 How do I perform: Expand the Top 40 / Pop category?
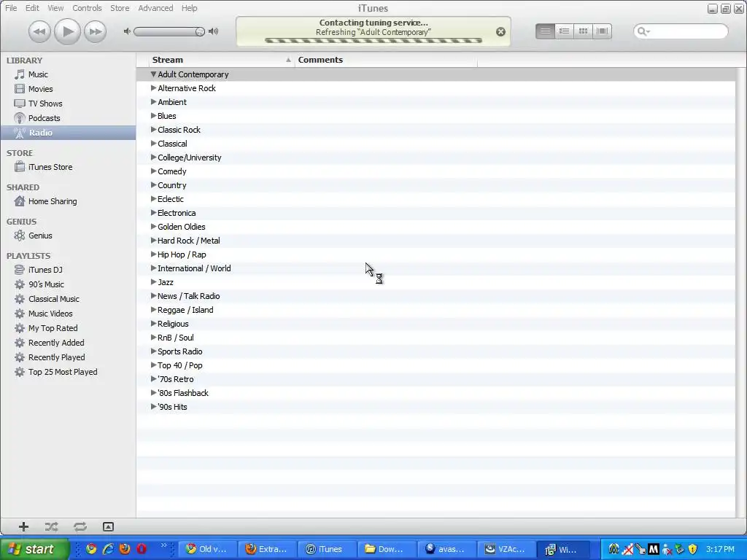[x=153, y=365]
